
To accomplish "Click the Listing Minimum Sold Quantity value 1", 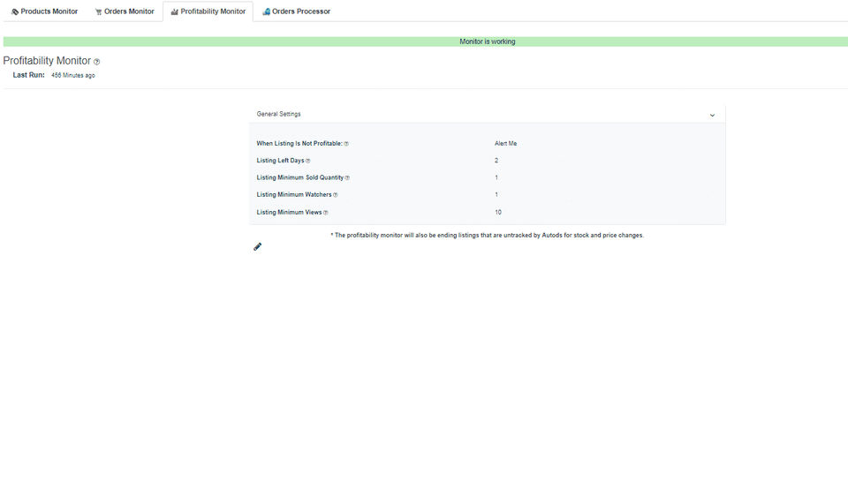I will pos(496,177).
